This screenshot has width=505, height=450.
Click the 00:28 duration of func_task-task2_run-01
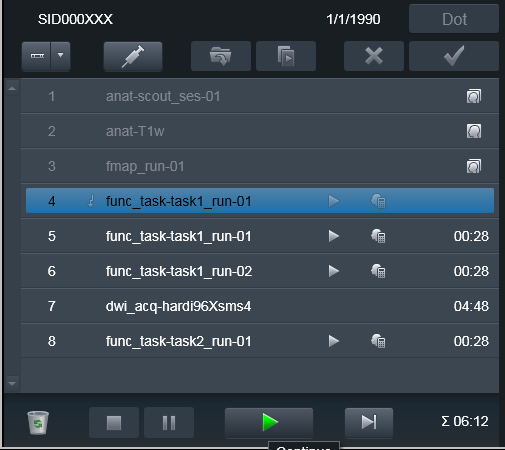471,341
